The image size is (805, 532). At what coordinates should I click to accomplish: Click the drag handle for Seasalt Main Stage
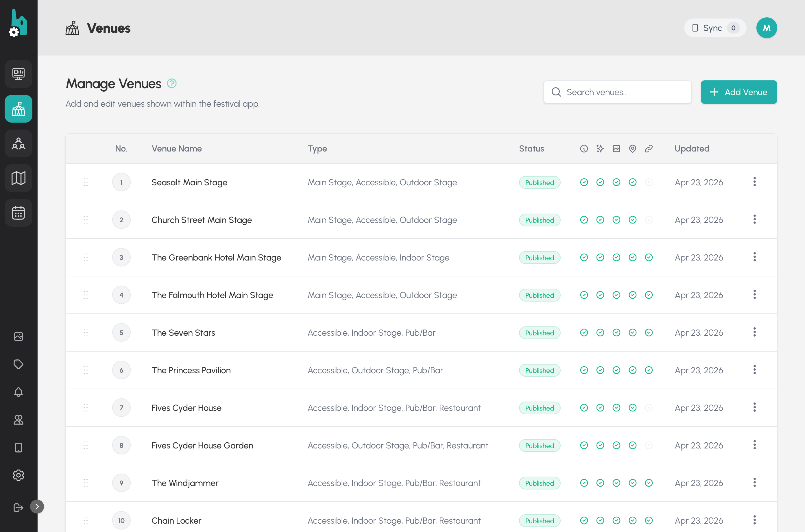coord(86,182)
